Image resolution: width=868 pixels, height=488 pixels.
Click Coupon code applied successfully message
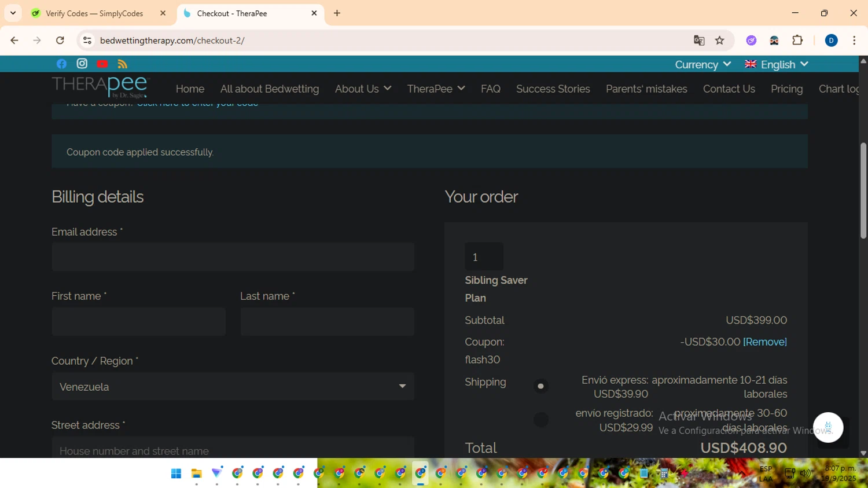pos(140,152)
